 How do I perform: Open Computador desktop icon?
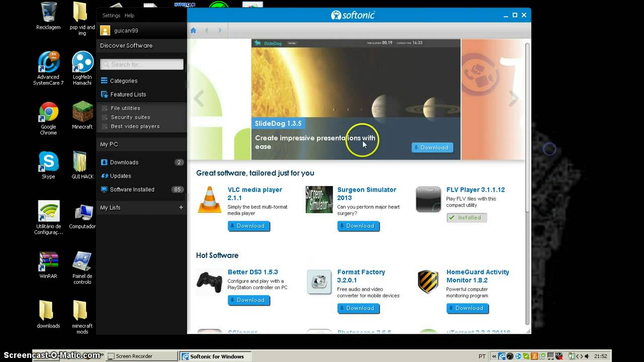coord(83,216)
